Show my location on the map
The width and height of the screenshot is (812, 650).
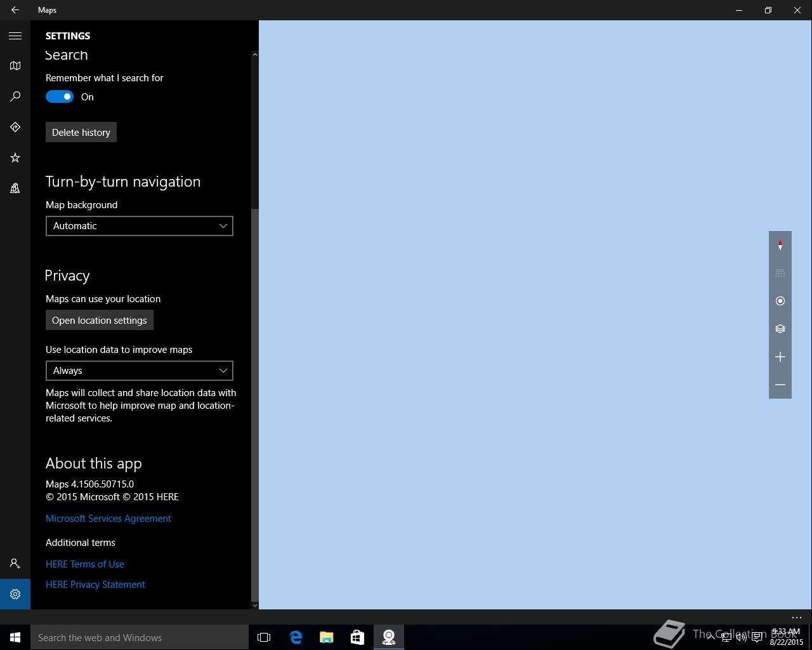[x=780, y=301]
